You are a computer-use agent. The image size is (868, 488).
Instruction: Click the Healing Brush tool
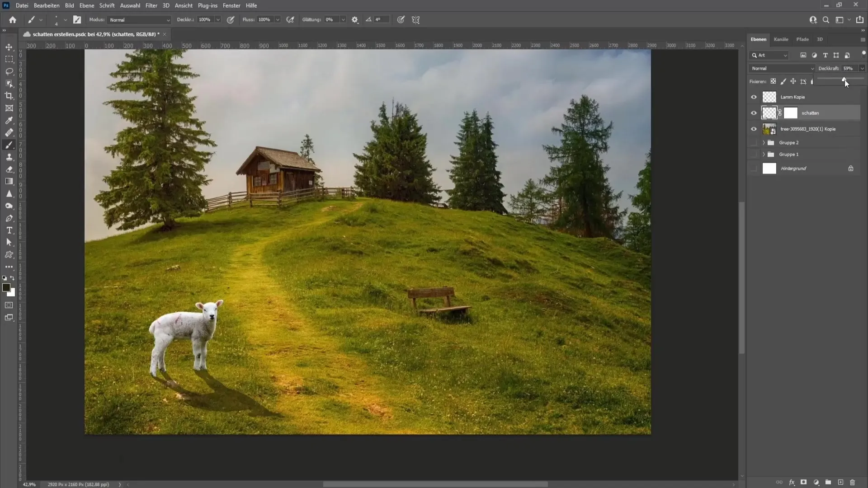[8, 132]
